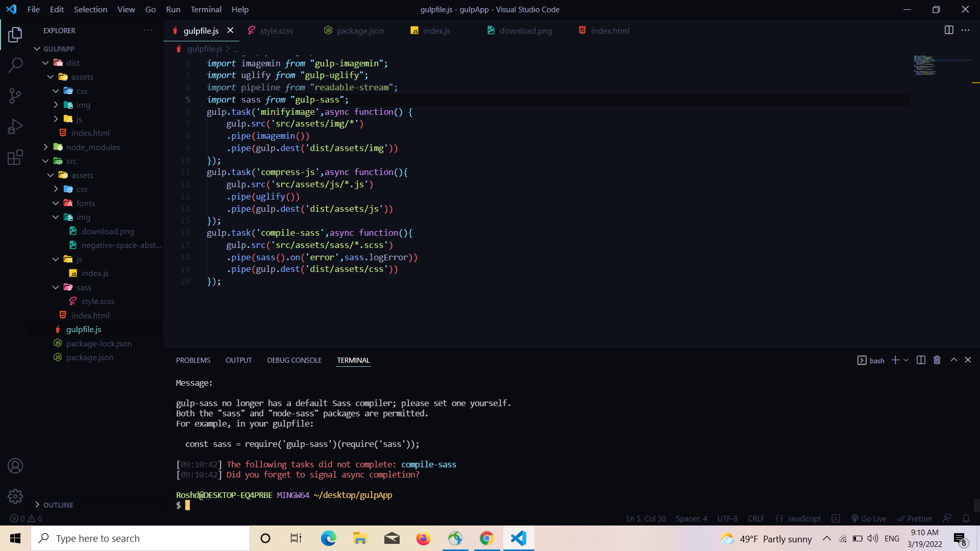The image size is (980, 551).
Task: Collapse the GULPAPP root folder
Action: point(37,48)
